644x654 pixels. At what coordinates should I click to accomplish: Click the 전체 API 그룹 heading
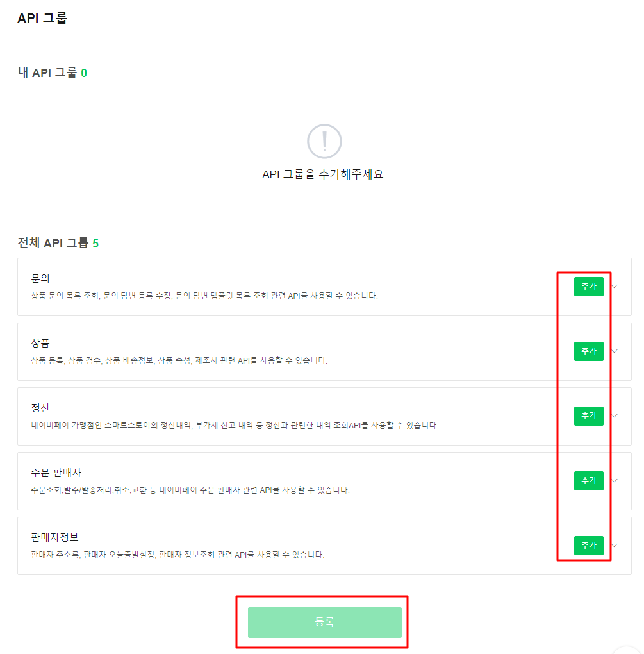pos(58,243)
